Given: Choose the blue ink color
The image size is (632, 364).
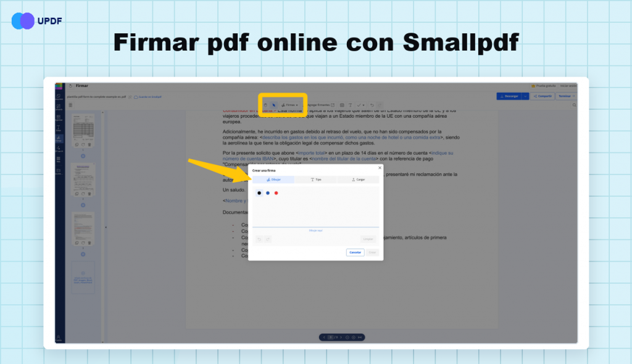Looking at the screenshot, I should (268, 193).
